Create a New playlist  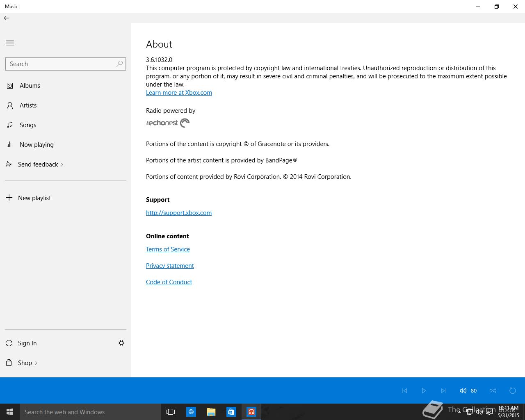34,198
